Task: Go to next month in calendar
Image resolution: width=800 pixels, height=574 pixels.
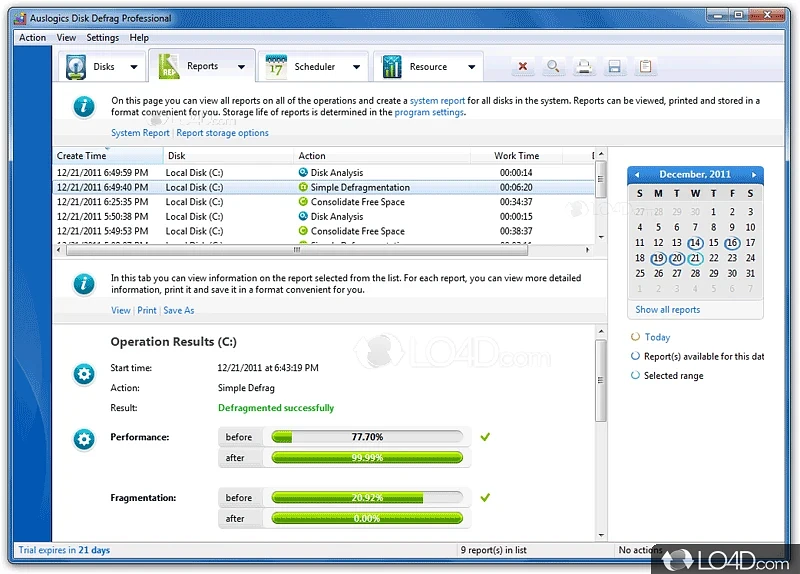Action: pyautogui.click(x=754, y=174)
